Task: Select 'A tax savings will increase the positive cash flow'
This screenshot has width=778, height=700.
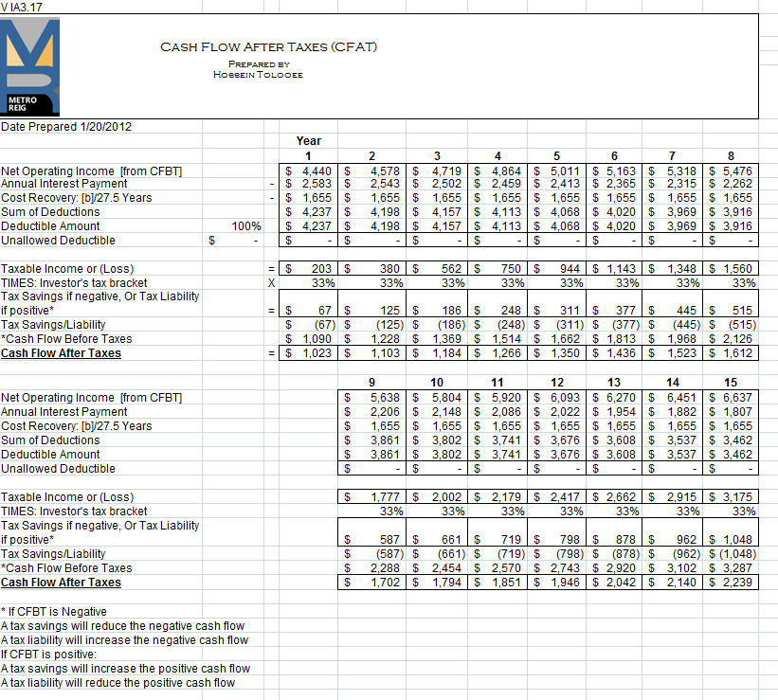Action: pos(125,669)
